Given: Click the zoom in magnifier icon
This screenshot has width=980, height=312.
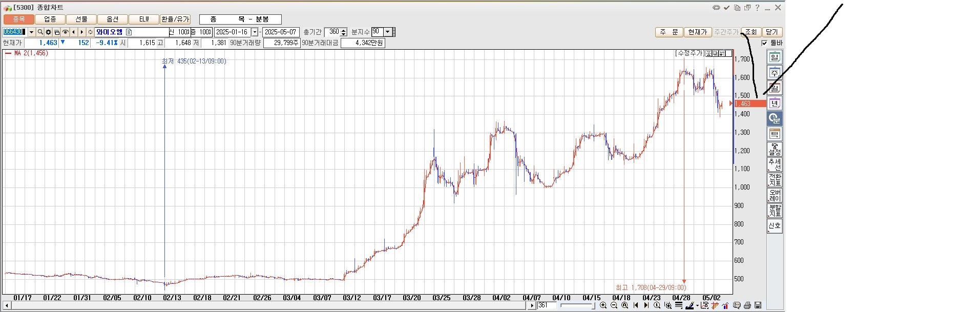Looking at the screenshot, I should (603, 305).
